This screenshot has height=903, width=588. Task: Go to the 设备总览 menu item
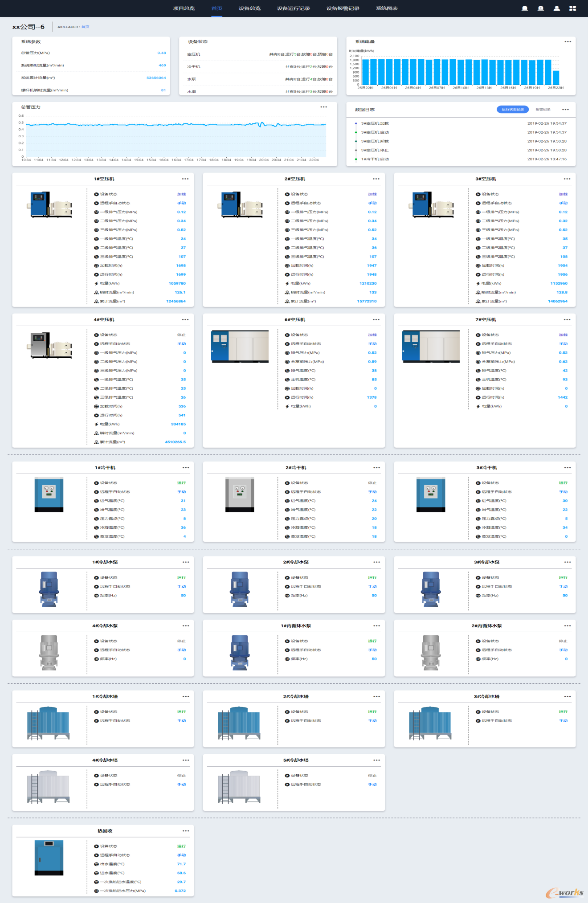(250, 8)
